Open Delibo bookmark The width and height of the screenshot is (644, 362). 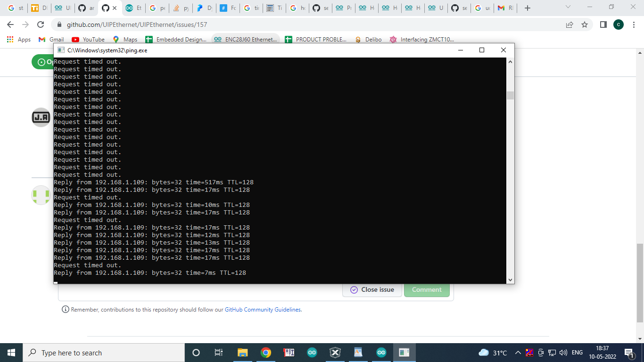coord(368,40)
